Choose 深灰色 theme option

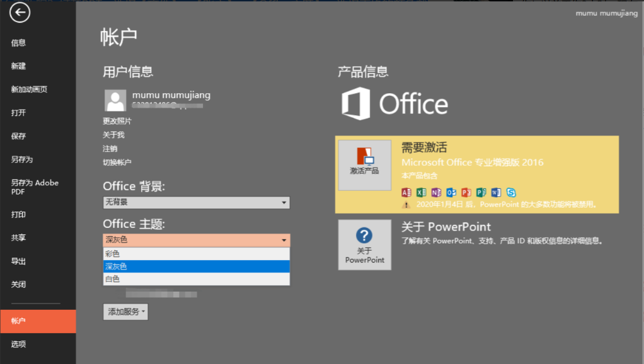click(197, 266)
